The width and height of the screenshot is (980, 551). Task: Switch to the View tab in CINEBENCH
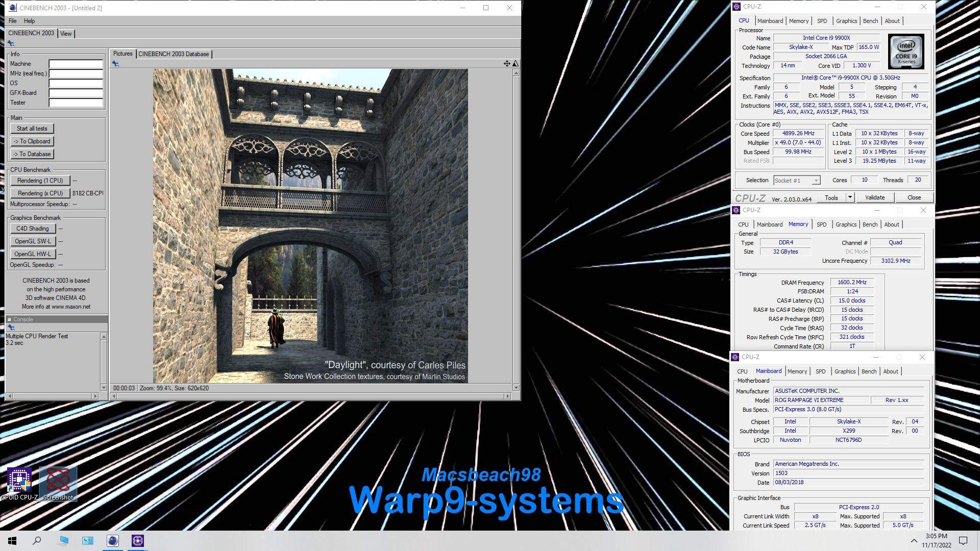[x=66, y=34]
